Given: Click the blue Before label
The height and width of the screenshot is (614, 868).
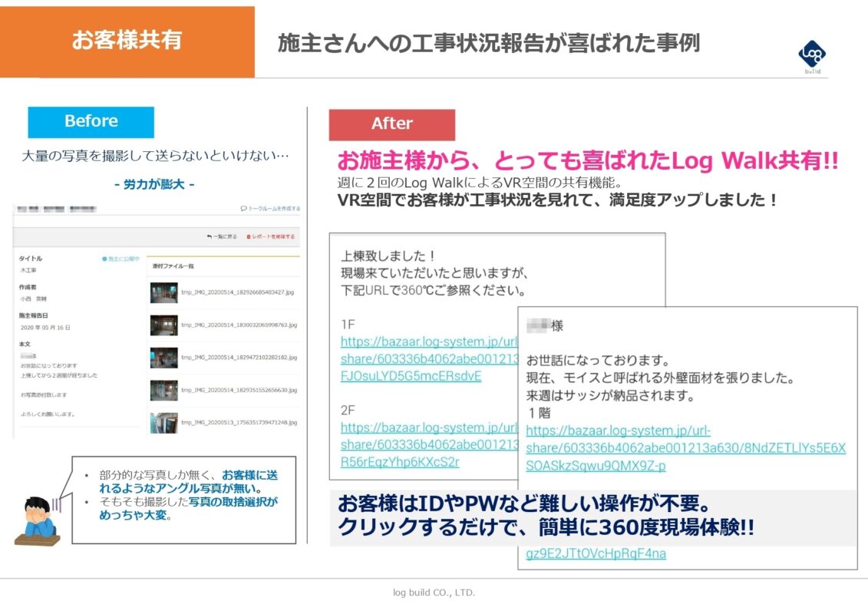Looking at the screenshot, I should pyautogui.click(x=91, y=122).
